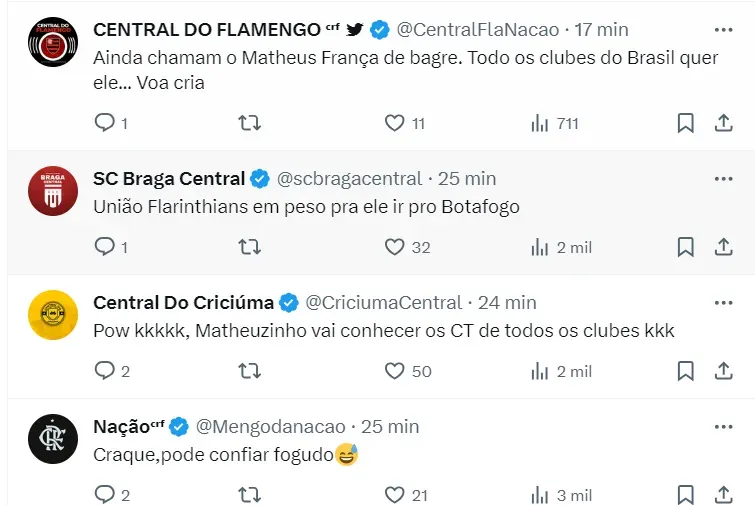Viewport: 755px width, 505px height.
Task: Repost the CENTRAL DO FLAMENGO tweet
Action: pyautogui.click(x=250, y=123)
